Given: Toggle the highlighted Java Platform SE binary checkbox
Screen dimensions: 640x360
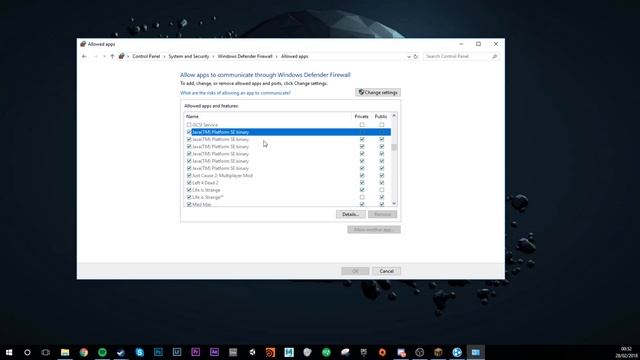Looking at the screenshot, I should click(x=189, y=132).
